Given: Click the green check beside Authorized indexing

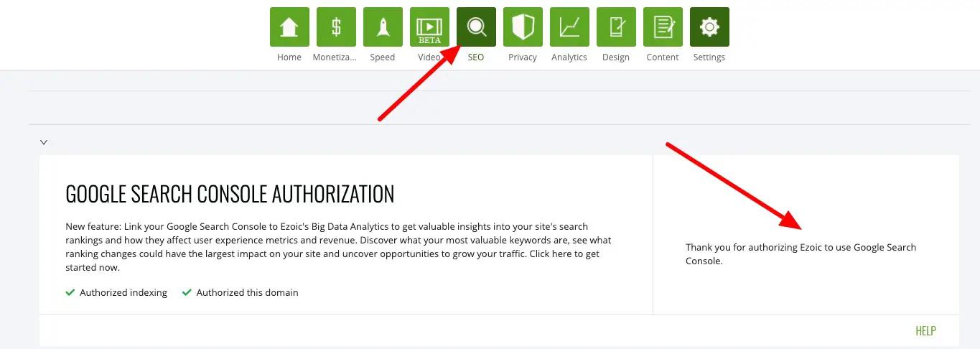Looking at the screenshot, I should [x=70, y=292].
